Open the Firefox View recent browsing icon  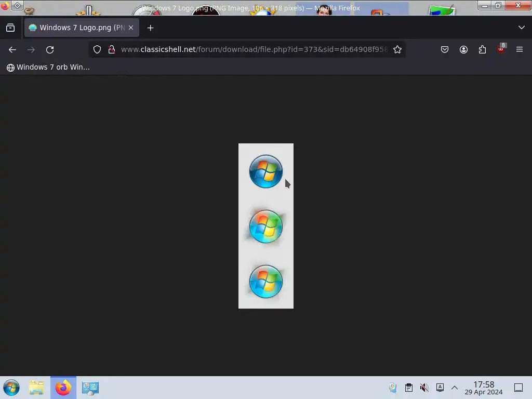click(10, 28)
